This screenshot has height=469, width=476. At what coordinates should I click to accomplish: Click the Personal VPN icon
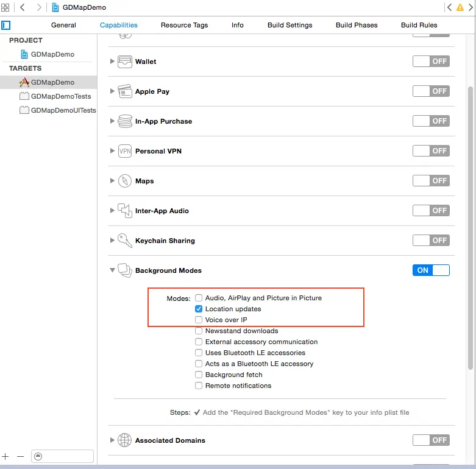coord(125,151)
